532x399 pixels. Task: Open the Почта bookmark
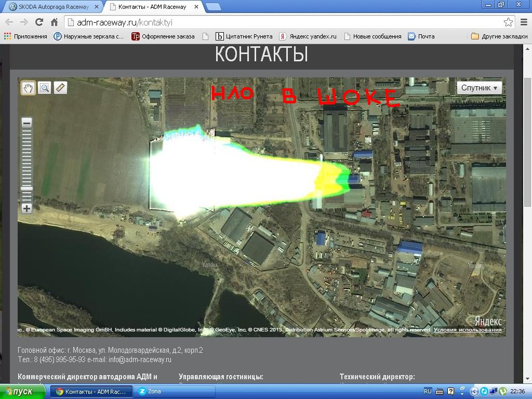(x=421, y=36)
